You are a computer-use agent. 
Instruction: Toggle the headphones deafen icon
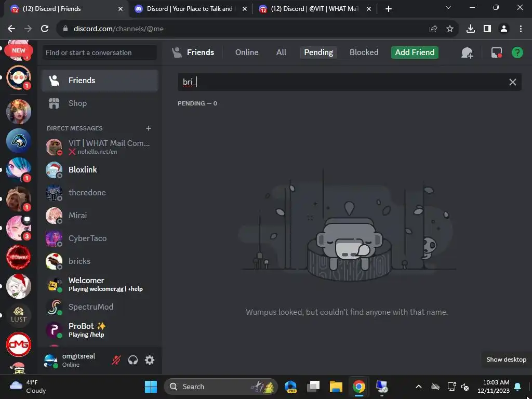click(133, 360)
